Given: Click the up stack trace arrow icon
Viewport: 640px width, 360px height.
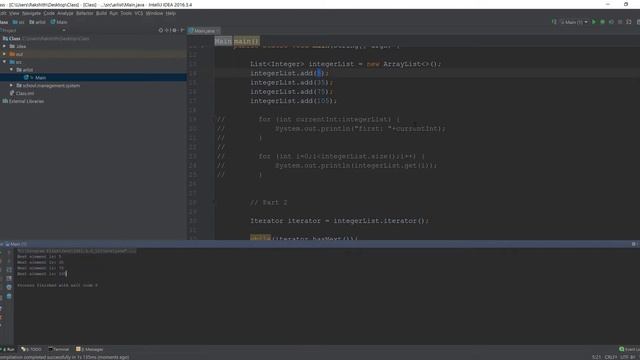Looking at the screenshot, I should coord(9,252).
